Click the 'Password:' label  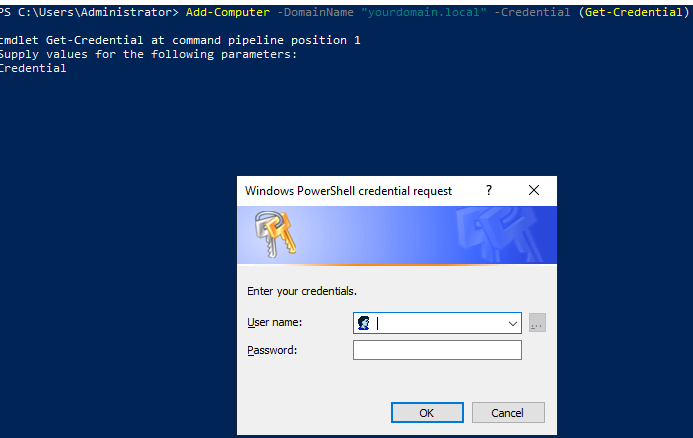pyautogui.click(x=272, y=350)
